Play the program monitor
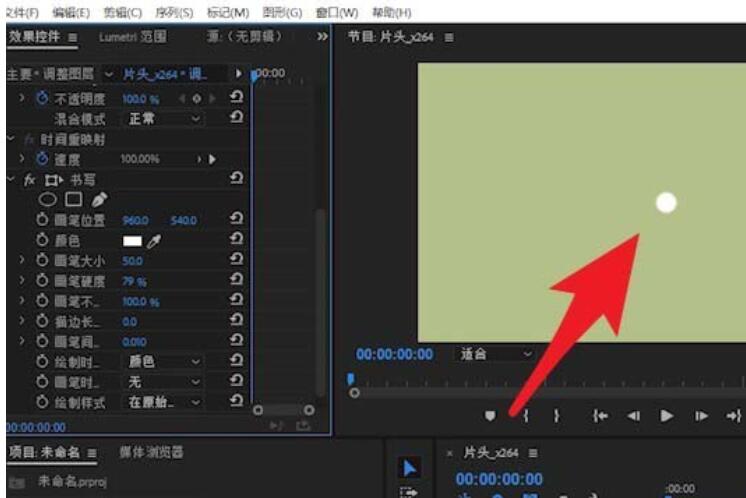This screenshot has height=498, width=746. coord(667,416)
